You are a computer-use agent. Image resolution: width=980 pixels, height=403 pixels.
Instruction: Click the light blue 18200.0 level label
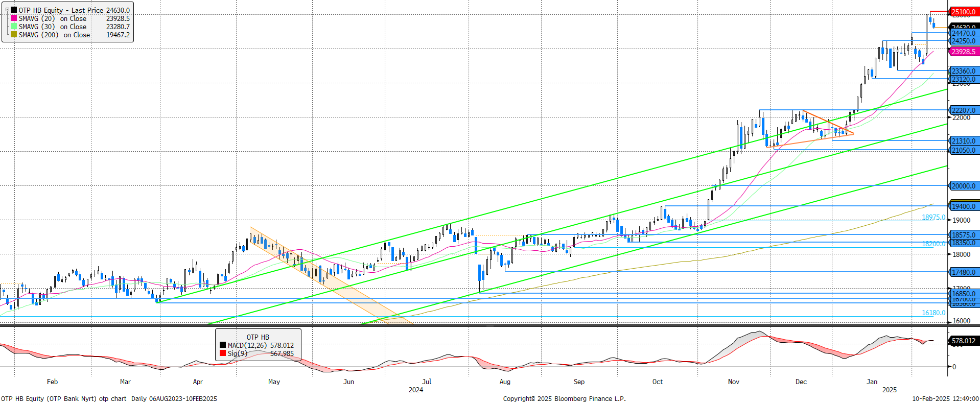934,244
